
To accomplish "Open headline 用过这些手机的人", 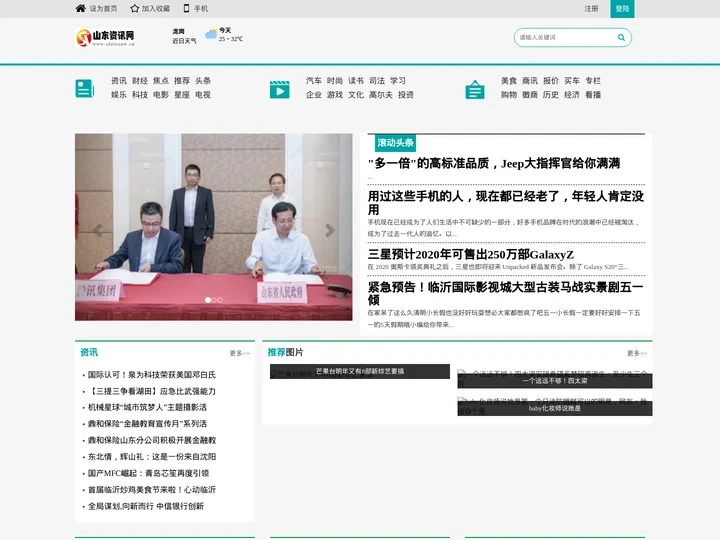I will coord(506,203).
